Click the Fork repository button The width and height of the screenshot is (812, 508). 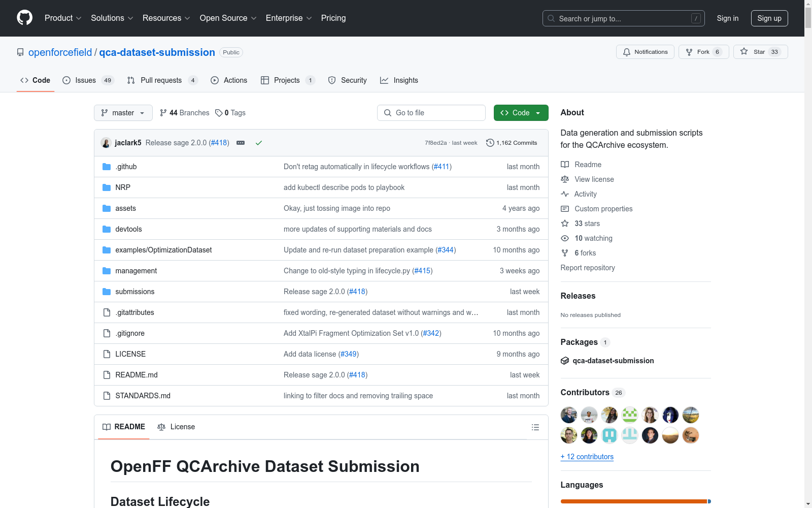[x=703, y=52]
